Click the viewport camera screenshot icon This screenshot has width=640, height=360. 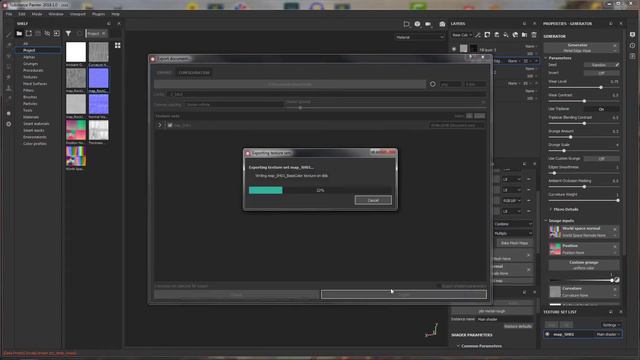click(442, 24)
